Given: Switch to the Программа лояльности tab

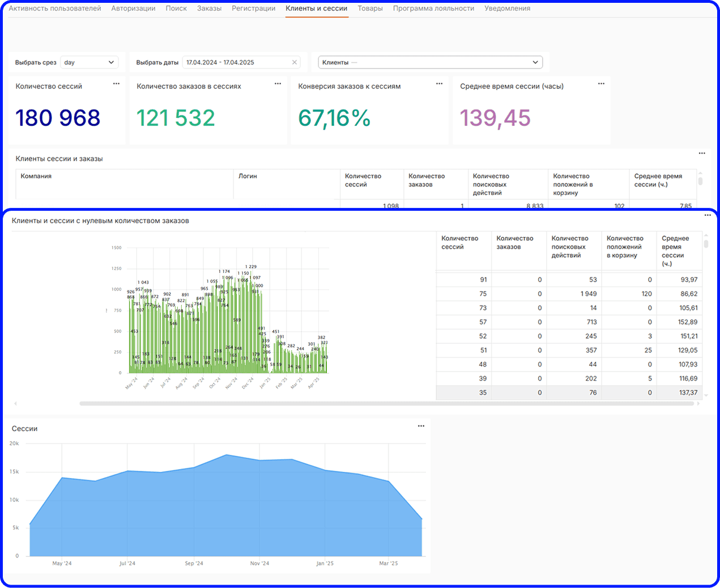Looking at the screenshot, I should [433, 8].
